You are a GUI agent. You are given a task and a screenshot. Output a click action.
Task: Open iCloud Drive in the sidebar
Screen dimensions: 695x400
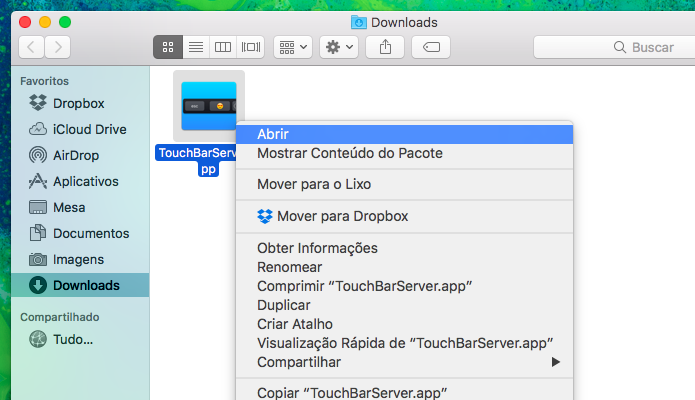click(80, 129)
